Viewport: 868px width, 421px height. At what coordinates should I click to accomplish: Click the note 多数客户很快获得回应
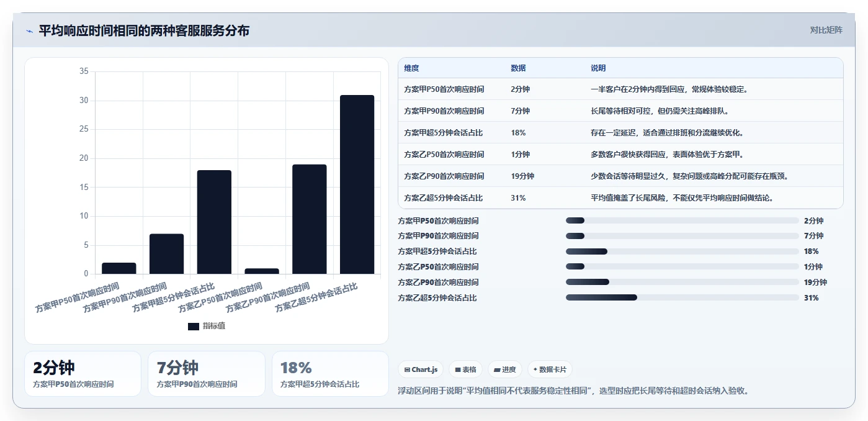click(x=667, y=155)
